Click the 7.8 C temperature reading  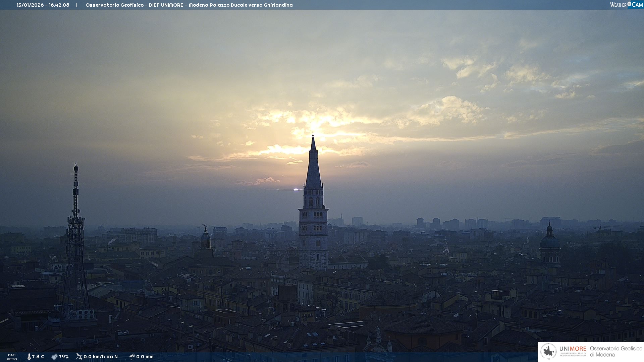click(x=38, y=357)
